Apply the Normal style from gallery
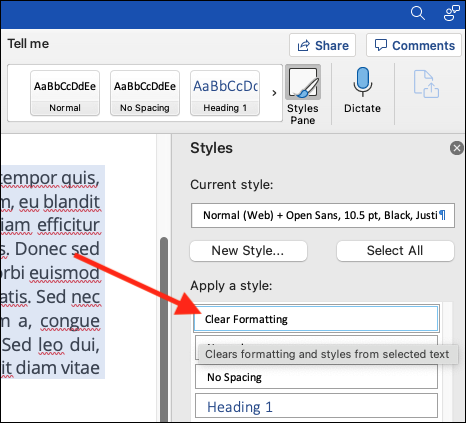The height and width of the screenshot is (423, 466). point(65,93)
